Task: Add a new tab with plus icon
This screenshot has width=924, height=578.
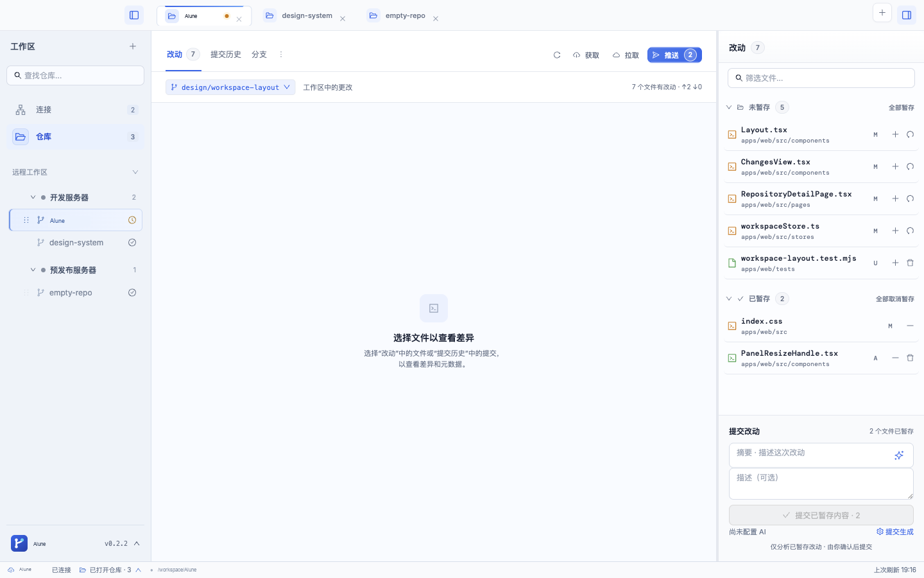Action: click(x=882, y=12)
